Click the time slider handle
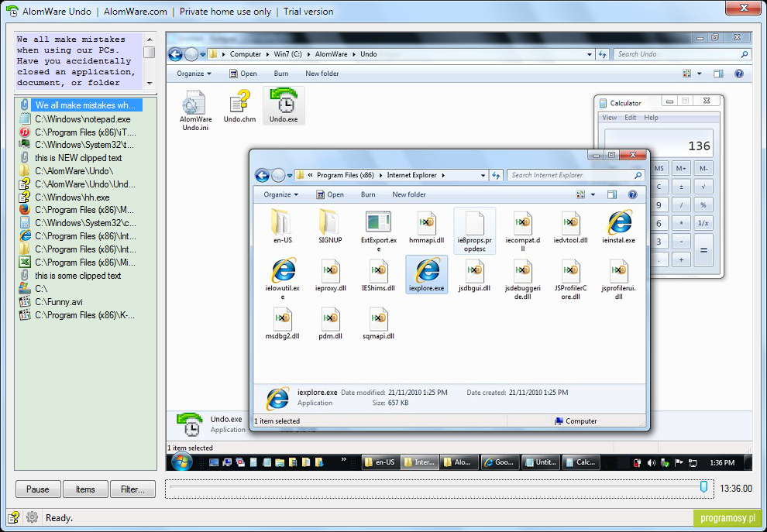This screenshot has width=767, height=532. (704, 486)
